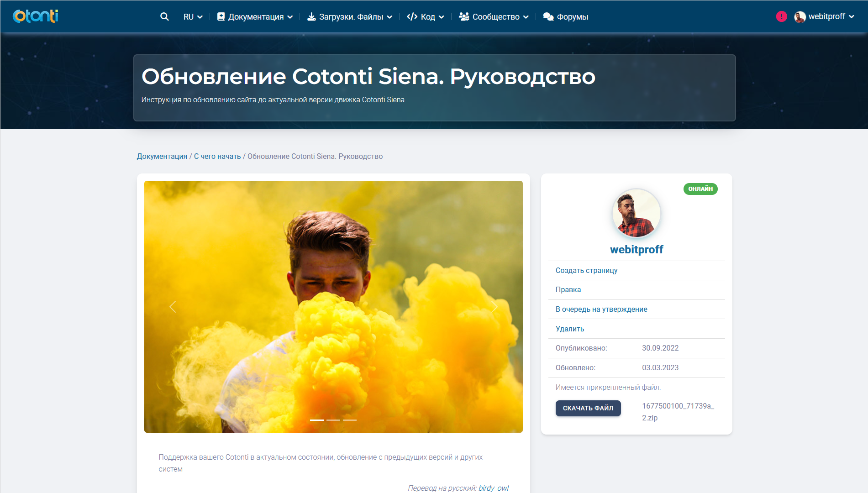Show previous slide with left arrow
The width and height of the screenshot is (868, 493).
coord(173,307)
